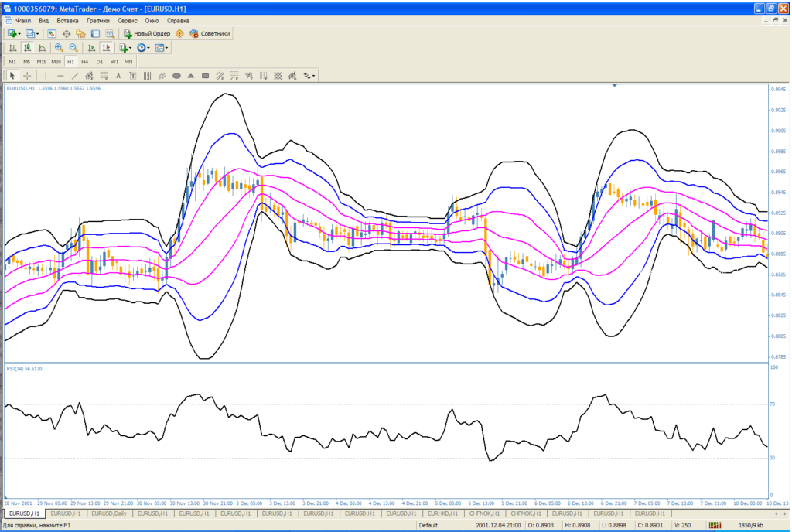Viewport: 792px width, 532px height.
Task: Click the Советники button
Action: (x=209, y=34)
